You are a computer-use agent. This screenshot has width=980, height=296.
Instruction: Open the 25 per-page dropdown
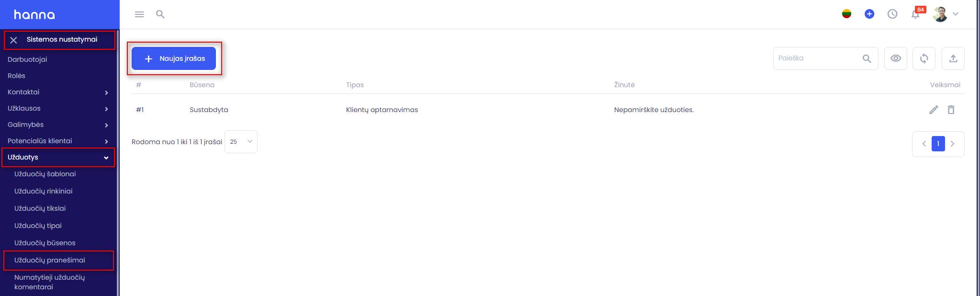click(x=241, y=142)
